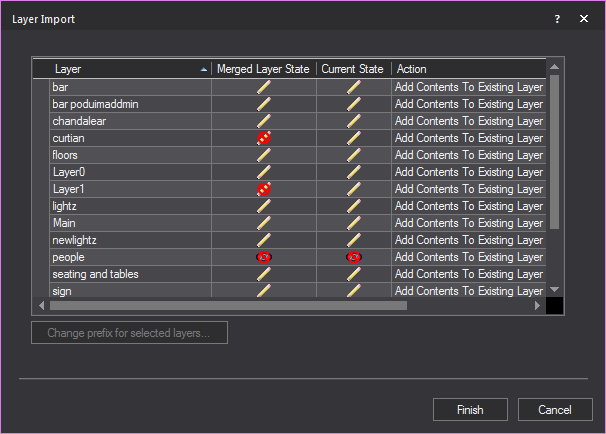Image resolution: width=606 pixels, height=434 pixels.
Task: Click Change prefix for selected layers button
Action: point(129,332)
